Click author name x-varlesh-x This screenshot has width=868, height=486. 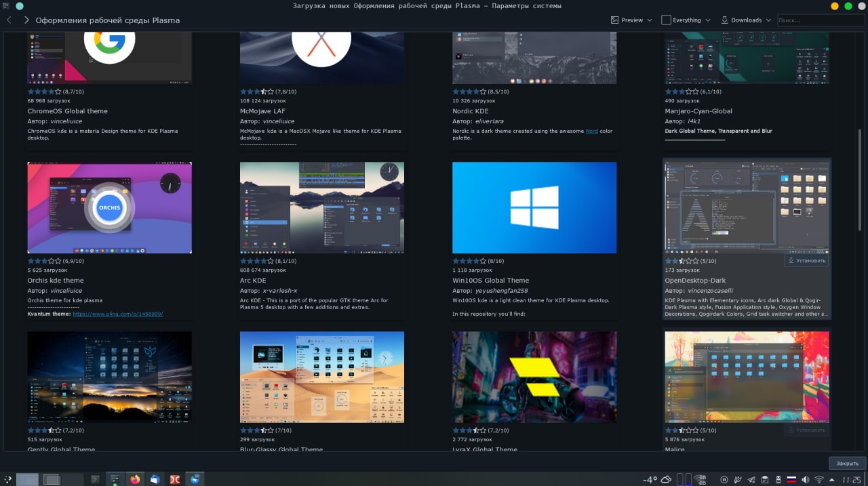(280, 290)
